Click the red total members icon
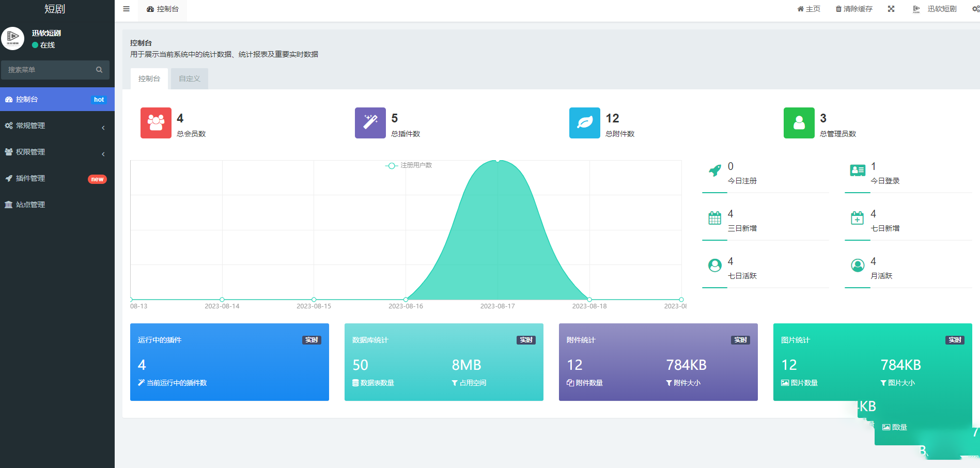Viewport: 980px width, 468px height. tap(155, 123)
